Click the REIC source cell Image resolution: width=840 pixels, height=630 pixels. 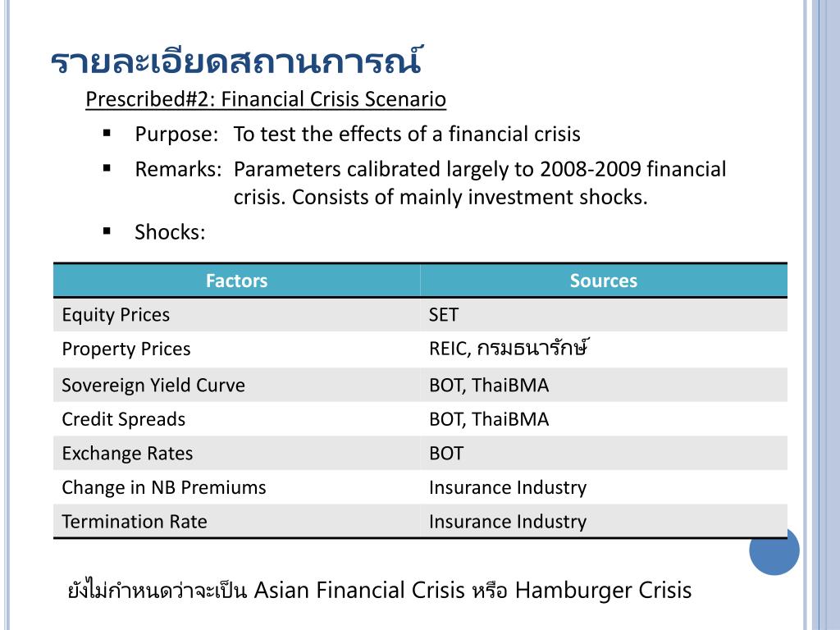[x=509, y=349]
